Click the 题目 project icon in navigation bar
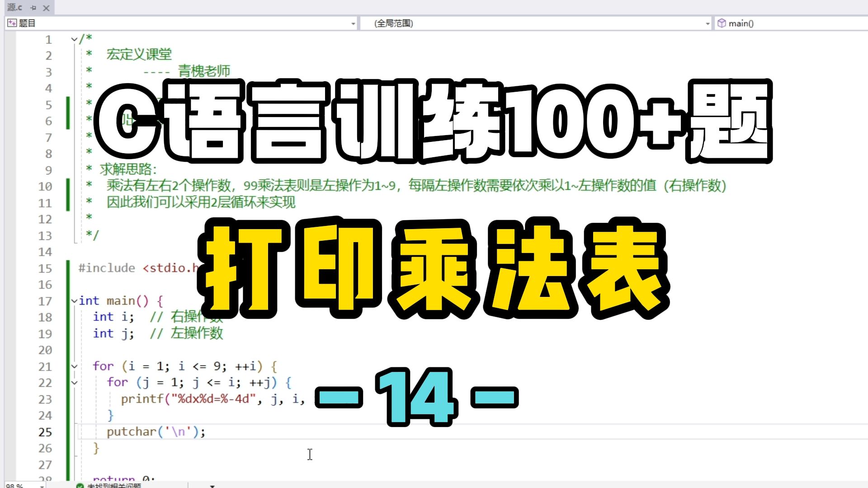The image size is (868, 488). point(12,23)
